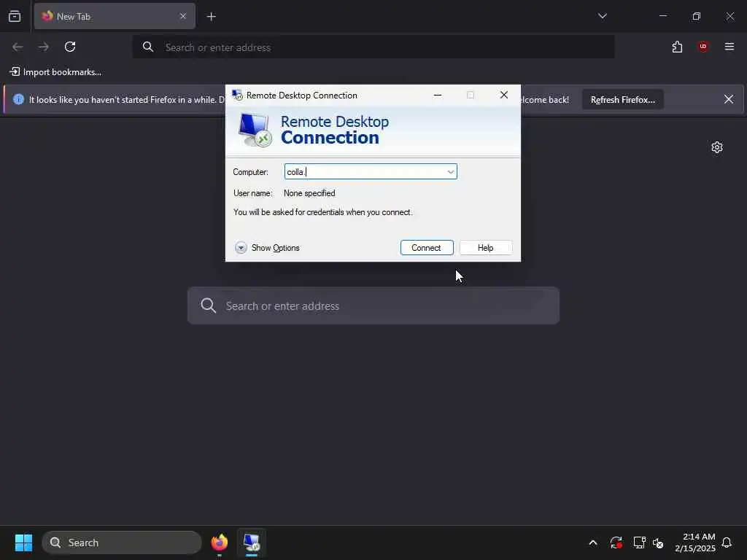Open the network status tray icon
747x560 pixels.
click(x=639, y=542)
